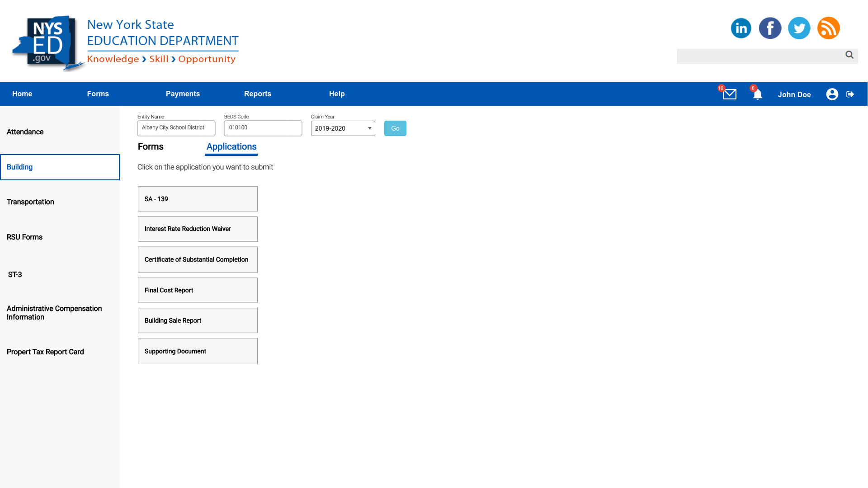Open the Reports menu item
Screen dimensions: 868x488
(257, 94)
